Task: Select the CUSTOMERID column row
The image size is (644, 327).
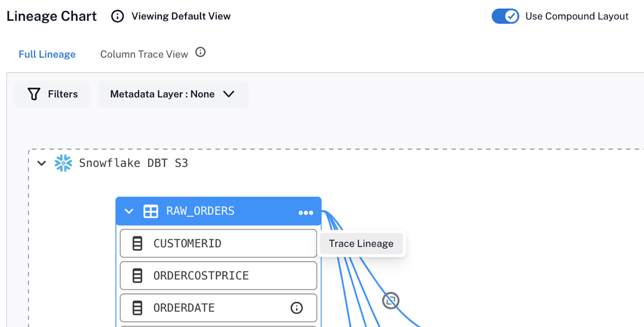Action: pyautogui.click(x=218, y=243)
